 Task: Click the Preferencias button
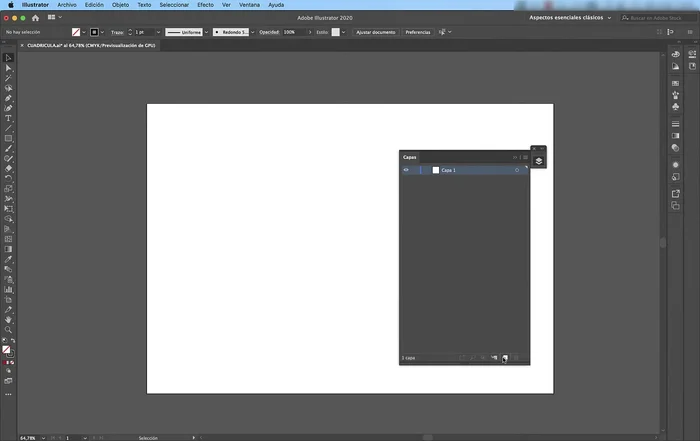[418, 32]
